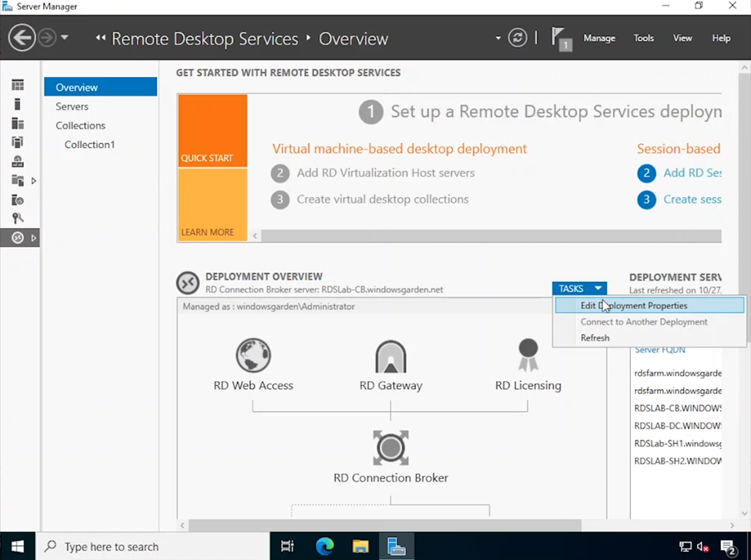Screen dimensions: 751x560
Task: Click the back navigation arrow
Action: coord(22,38)
